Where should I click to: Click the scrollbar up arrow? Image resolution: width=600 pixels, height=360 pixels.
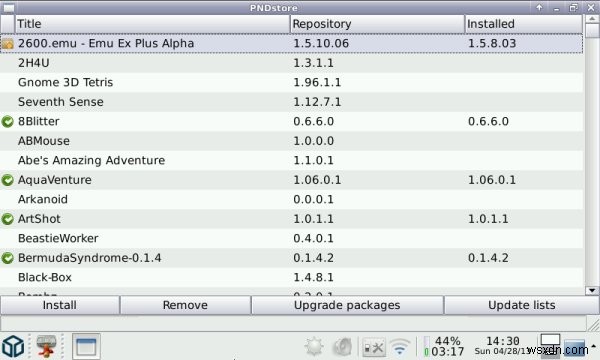[x=592, y=18]
